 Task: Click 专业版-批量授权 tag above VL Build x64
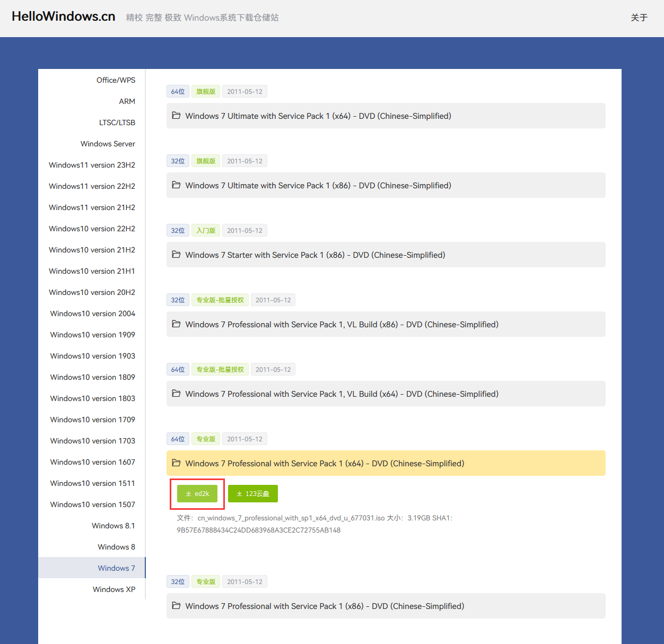(220, 369)
